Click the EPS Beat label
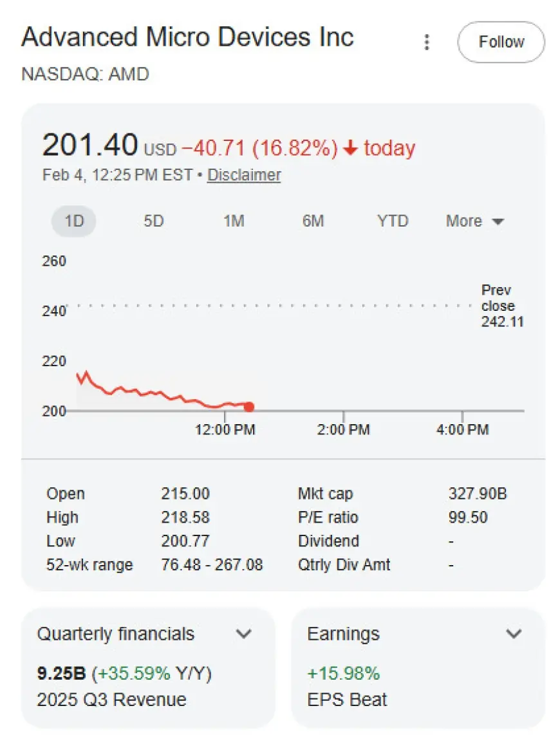560x735 pixels. click(347, 700)
